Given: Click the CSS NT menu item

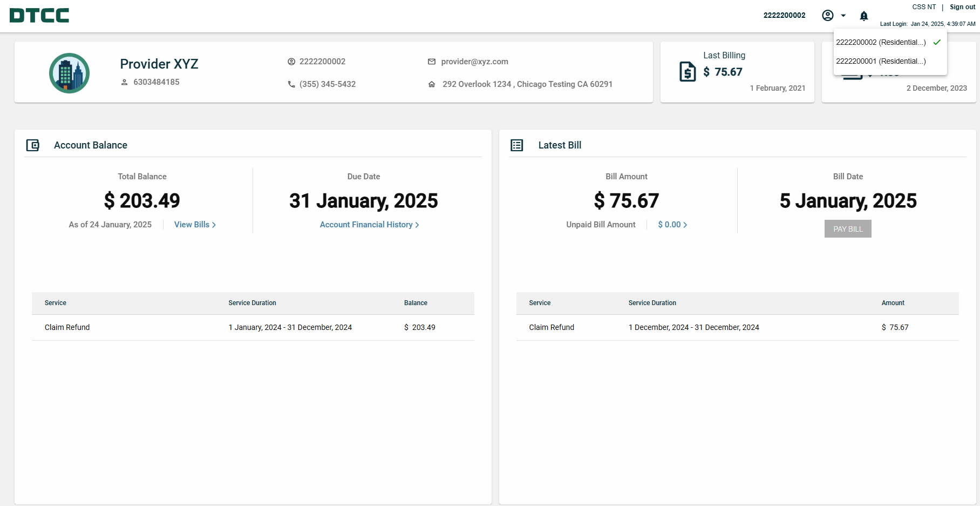Looking at the screenshot, I should (x=924, y=6).
